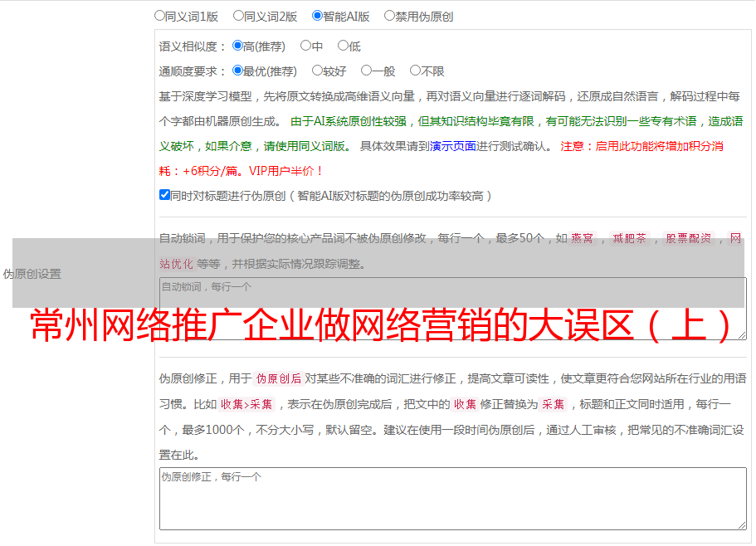Screen dimensions: 756x546
Task: Select the 同义词1版 radio option
Action: pos(159,16)
